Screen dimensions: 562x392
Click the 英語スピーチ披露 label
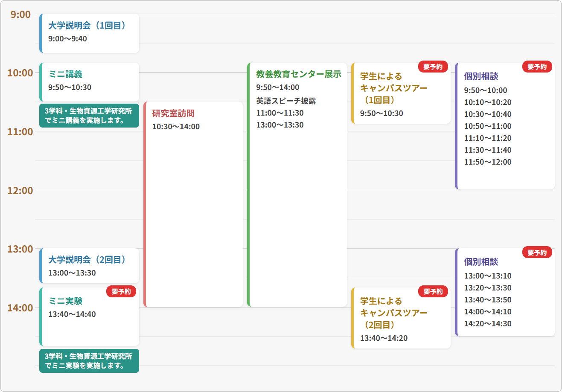(286, 101)
